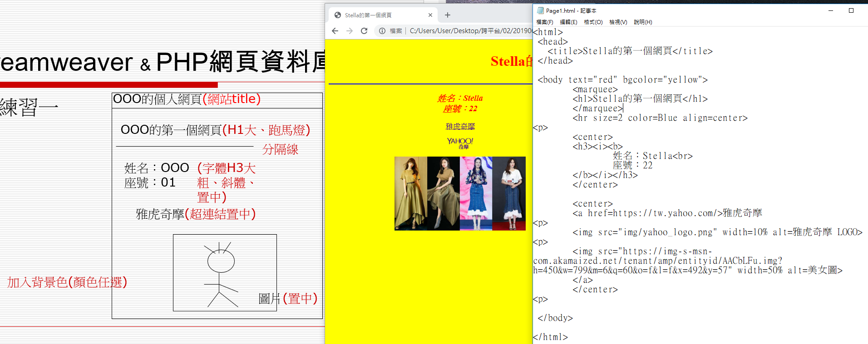
Task: Open the site information icon in address bar
Action: (382, 31)
